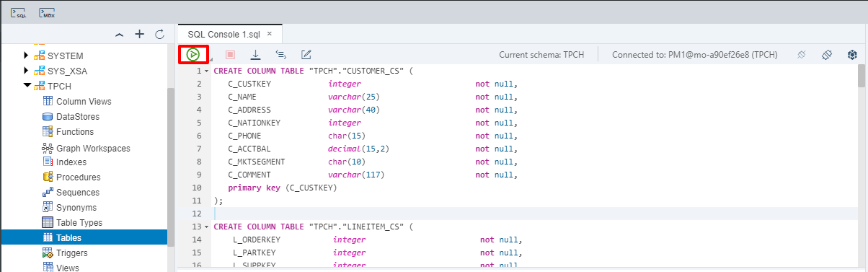The width and height of the screenshot is (868, 272).
Task: Click the Graph Workspaces node icon
Action: click(48, 148)
